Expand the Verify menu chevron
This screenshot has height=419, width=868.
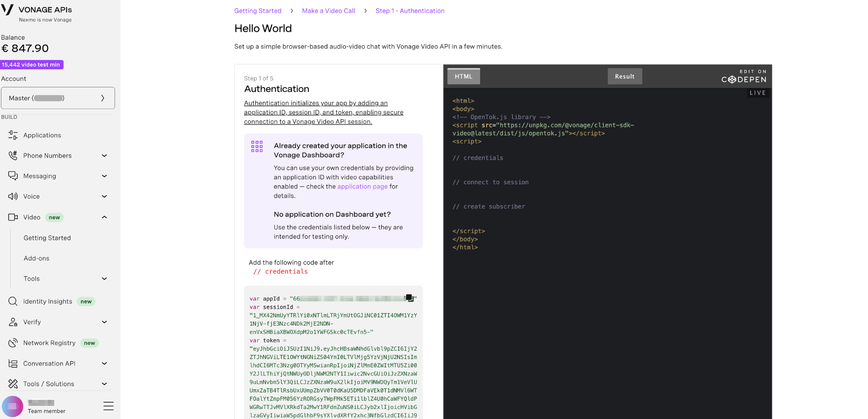[105, 322]
